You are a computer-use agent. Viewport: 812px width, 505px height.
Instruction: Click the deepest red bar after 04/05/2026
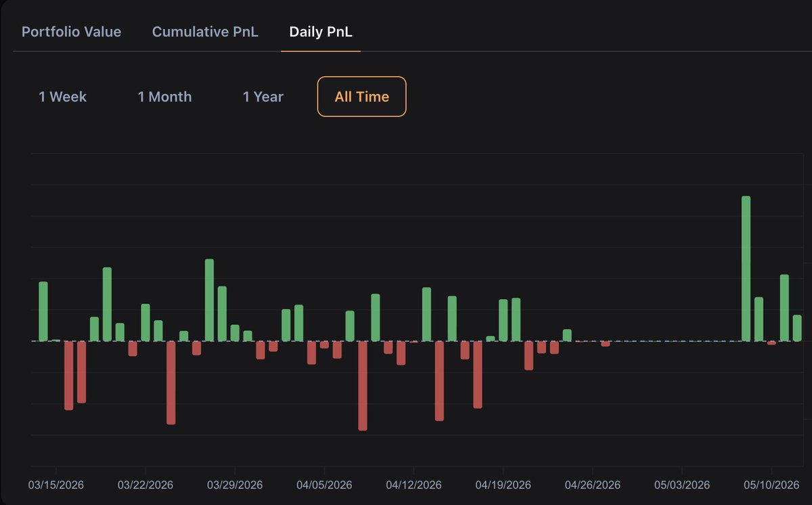click(x=363, y=386)
